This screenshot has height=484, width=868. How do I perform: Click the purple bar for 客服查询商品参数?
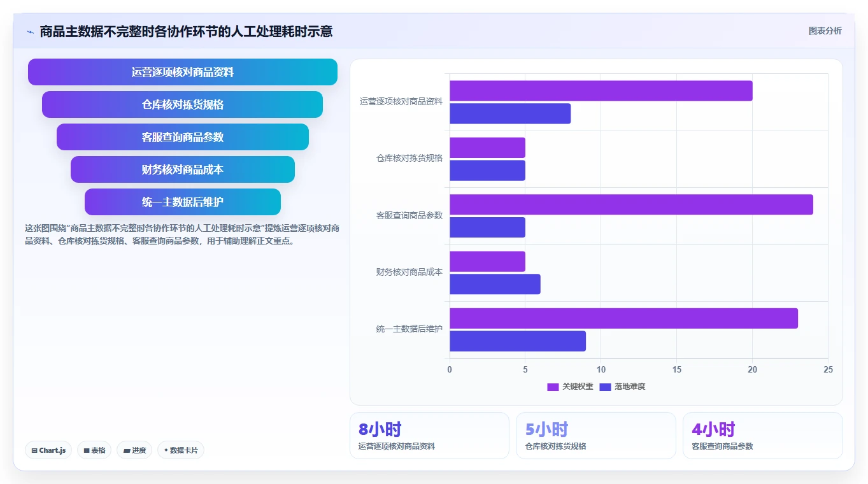[x=631, y=204]
